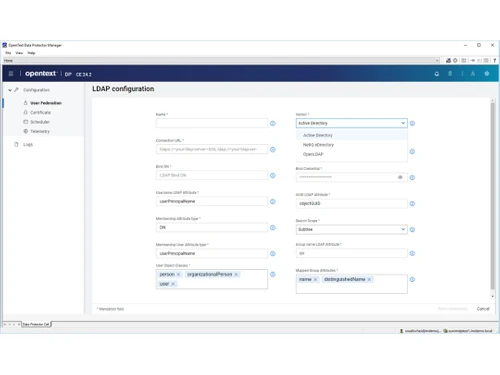Remove the user tag from User Object Classes
Image resolution: width=500 pixels, height=375 pixels.
tap(173, 284)
